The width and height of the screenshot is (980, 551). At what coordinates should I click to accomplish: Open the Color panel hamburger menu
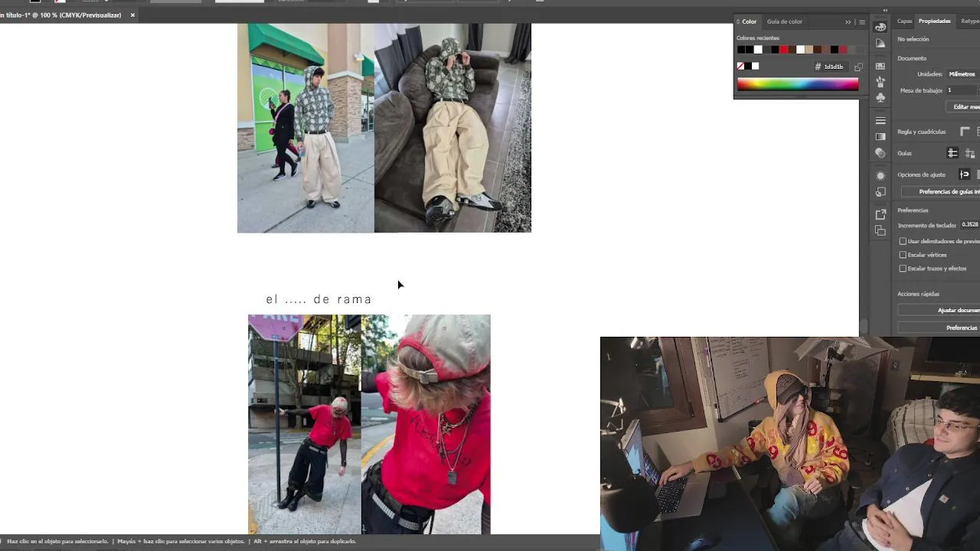pos(862,22)
